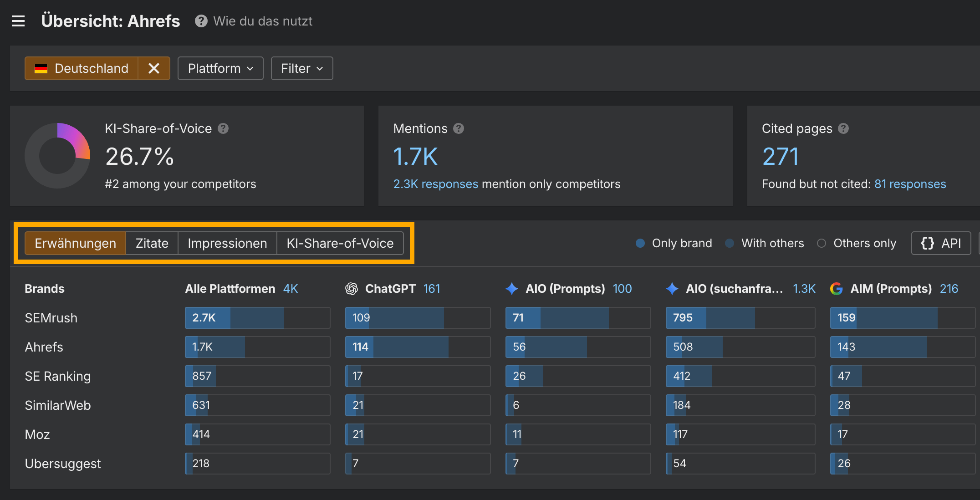This screenshot has height=500, width=980.
Task: Click the Moz 414 bar
Action: click(x=257, y=434)
